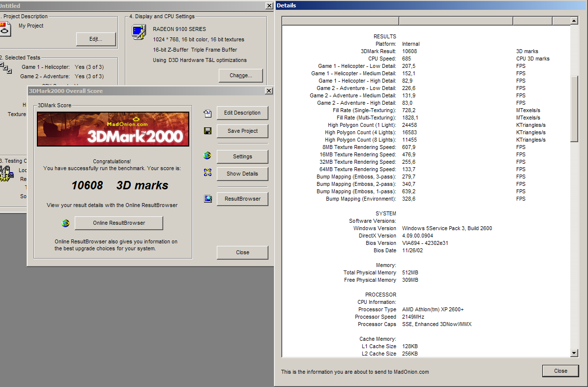Viewport: 588px width, 387px height.
Task: Click the globe icon beside Settings
Action: tap(207, 156)
